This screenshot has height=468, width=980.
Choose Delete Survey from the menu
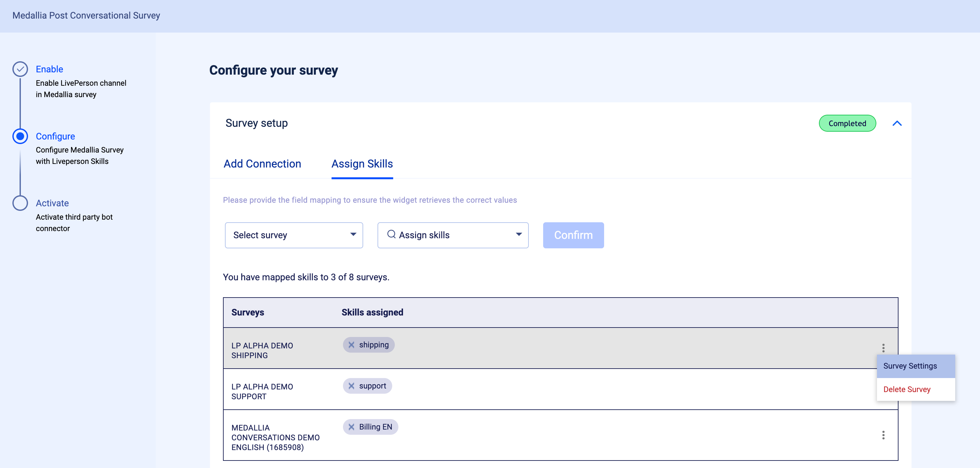pos(916,389)
